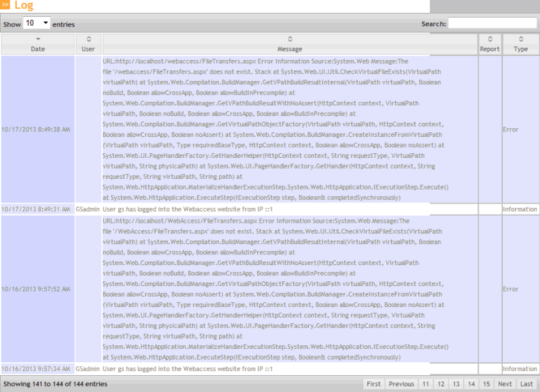Go to the Previous page
This screenshot has width=540, height=392.
pyautogui.click(x=401, y=384)
